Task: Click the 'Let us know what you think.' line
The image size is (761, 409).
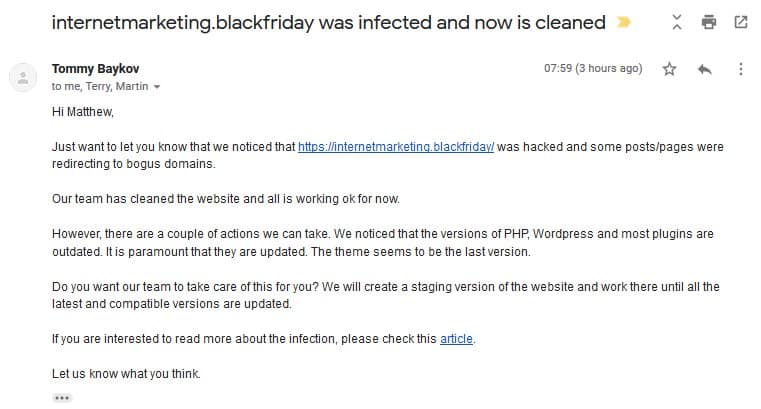Action: pos(126,374)
